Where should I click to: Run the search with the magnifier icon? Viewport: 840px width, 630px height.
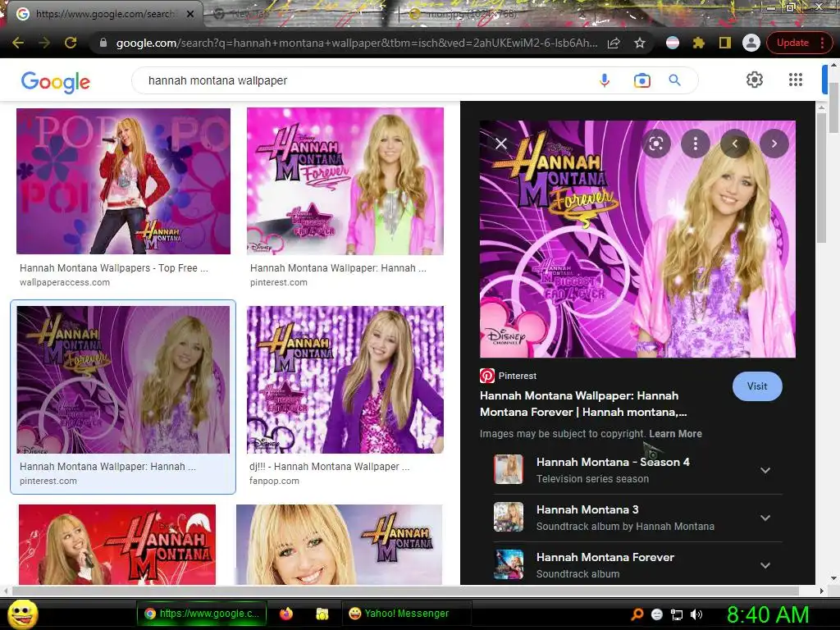(674, 80)
